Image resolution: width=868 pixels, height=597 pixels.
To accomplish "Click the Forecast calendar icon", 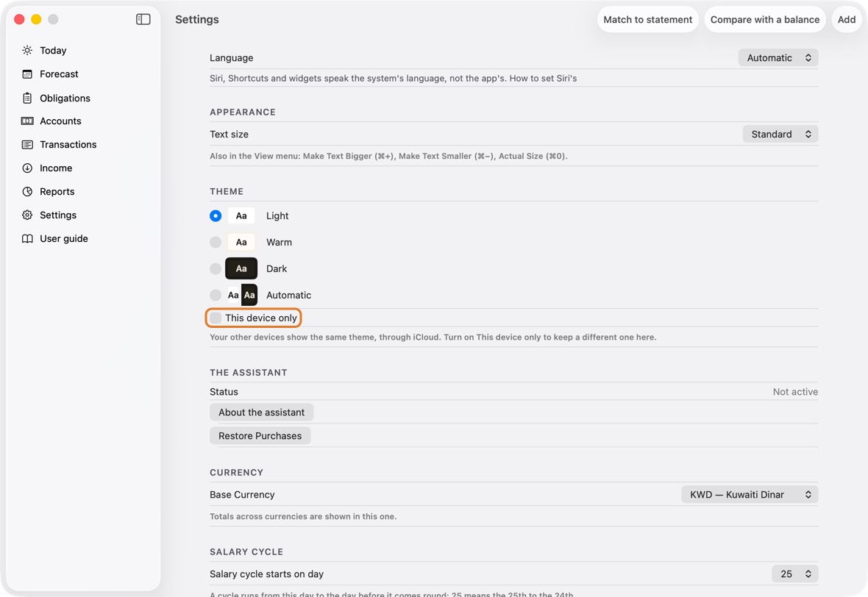I will coord(27,74).
